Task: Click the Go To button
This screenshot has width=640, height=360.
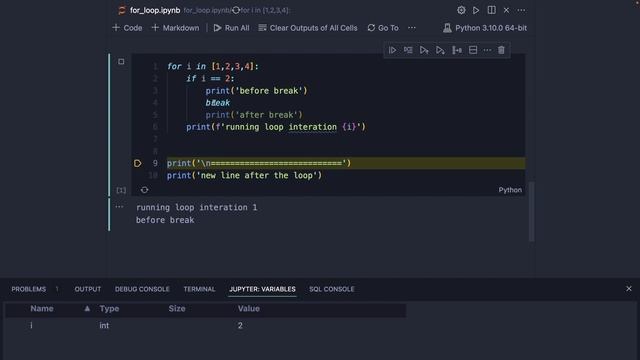Action: [x=383, y=28]
